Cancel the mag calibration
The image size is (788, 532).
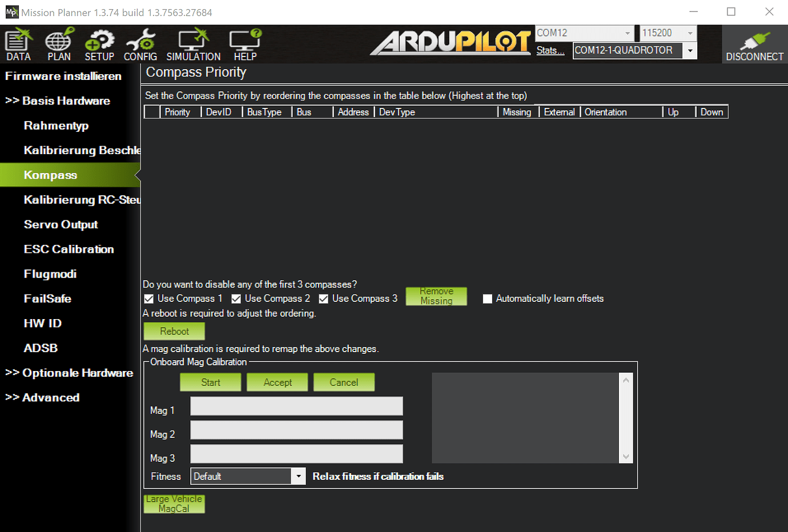[344, 382]
